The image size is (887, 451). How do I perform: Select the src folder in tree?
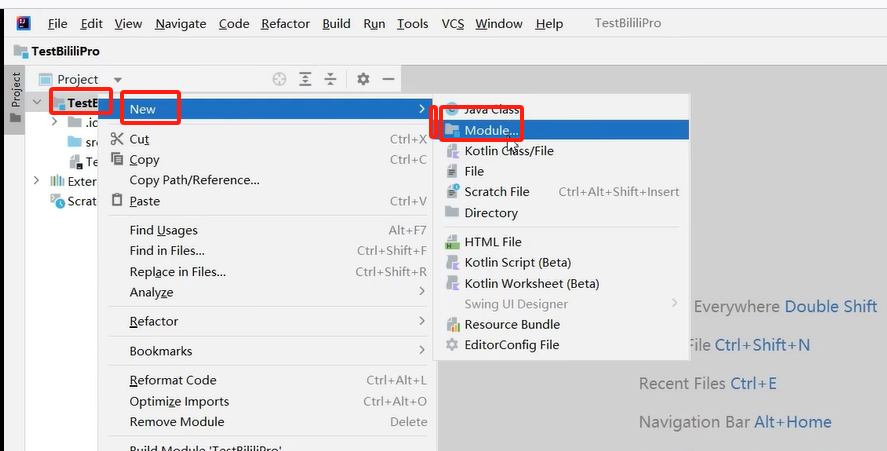82,142
